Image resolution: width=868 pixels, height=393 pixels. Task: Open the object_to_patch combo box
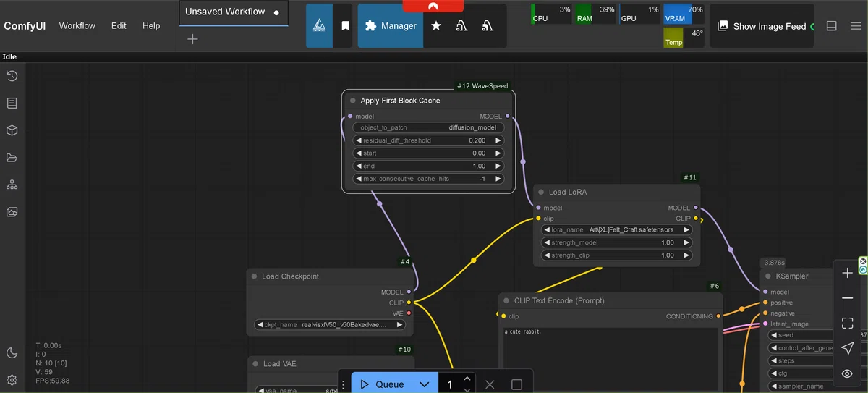point(428,127)
